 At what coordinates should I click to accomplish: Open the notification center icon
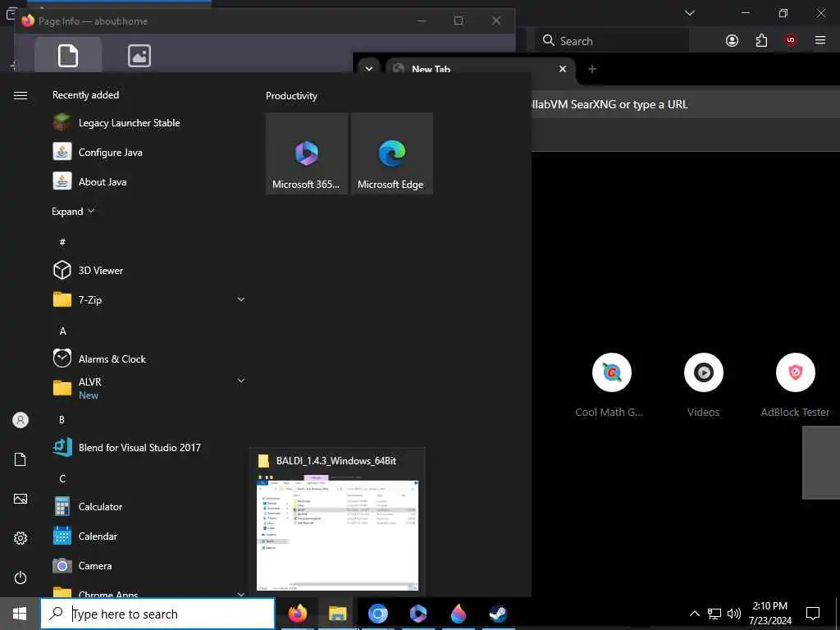(813, 614)
